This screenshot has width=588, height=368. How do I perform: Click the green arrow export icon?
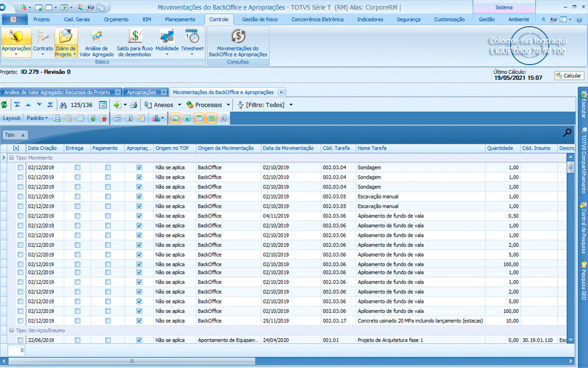click(x=117, y=105)
